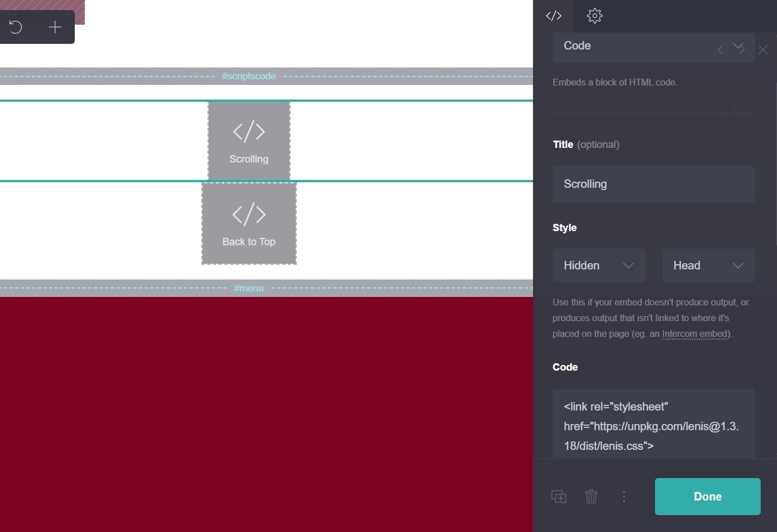The image size is (777, 532).
Task: Select the Back to Top code element
Action: [249, 223]
